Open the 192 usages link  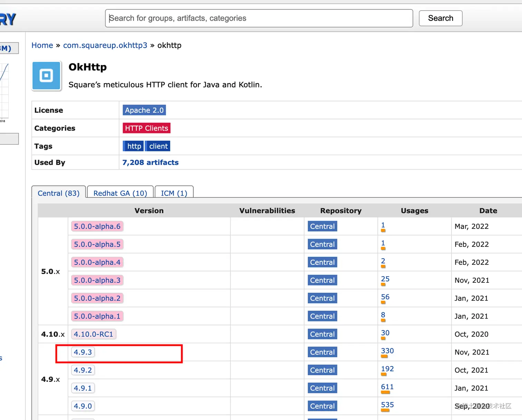click(387, 369)
